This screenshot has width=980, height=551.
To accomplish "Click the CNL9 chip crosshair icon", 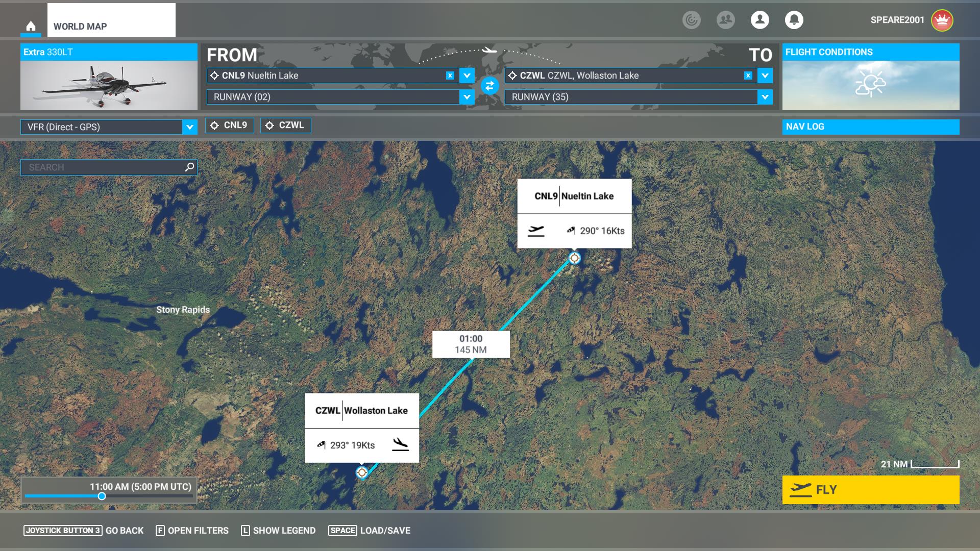I will tap(214, 126).
